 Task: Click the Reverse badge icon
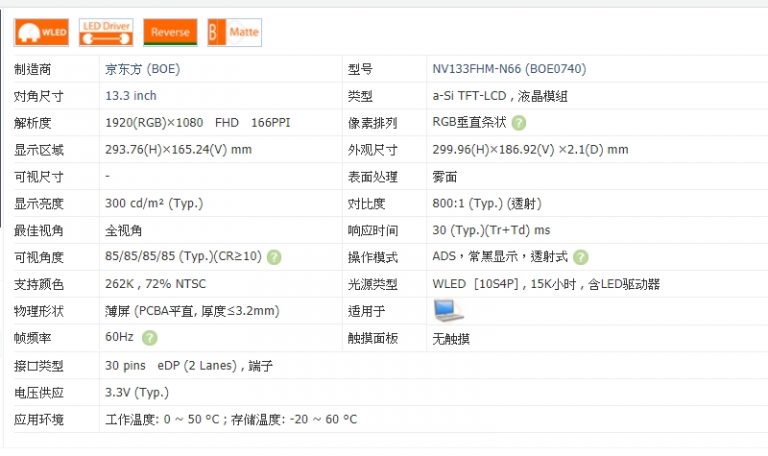tap(170, 32)
